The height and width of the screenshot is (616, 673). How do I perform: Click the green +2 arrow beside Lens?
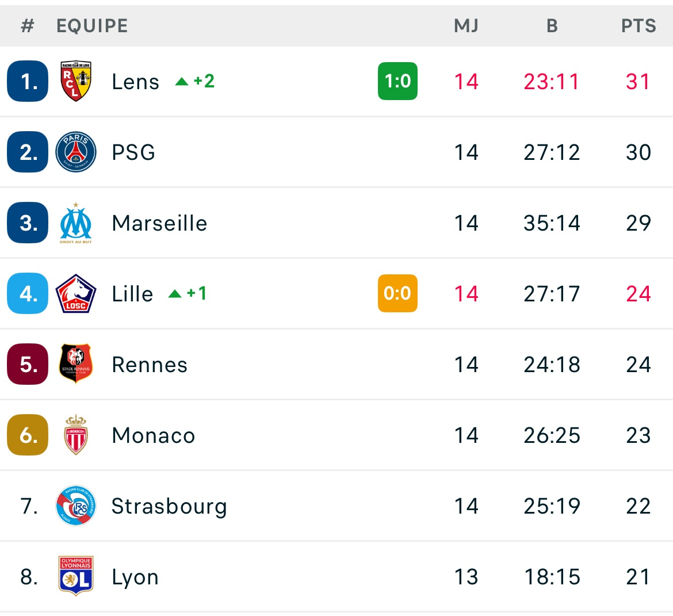(x=182, y=82)
